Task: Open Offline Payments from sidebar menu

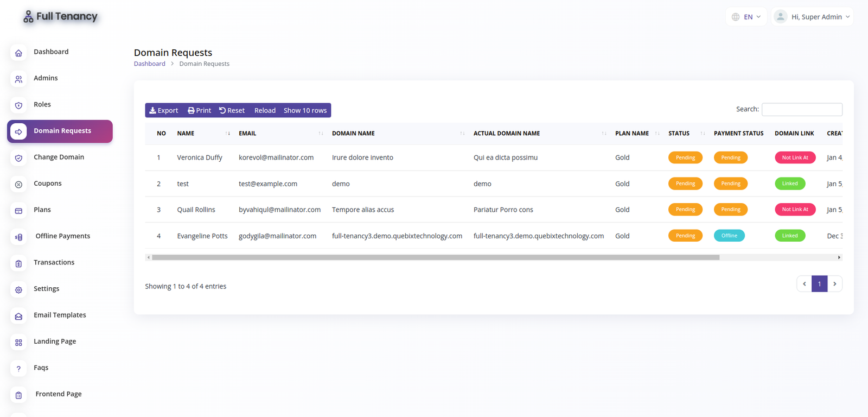Action: click(62, 236)
